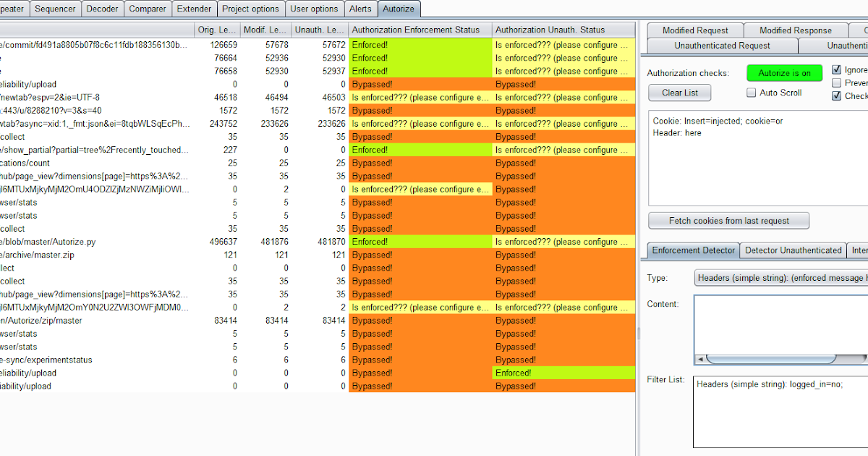Open the Type dropdown under Enforcement Detector
Viewport: 868px width, 456px height.
(x=780, y=277)
